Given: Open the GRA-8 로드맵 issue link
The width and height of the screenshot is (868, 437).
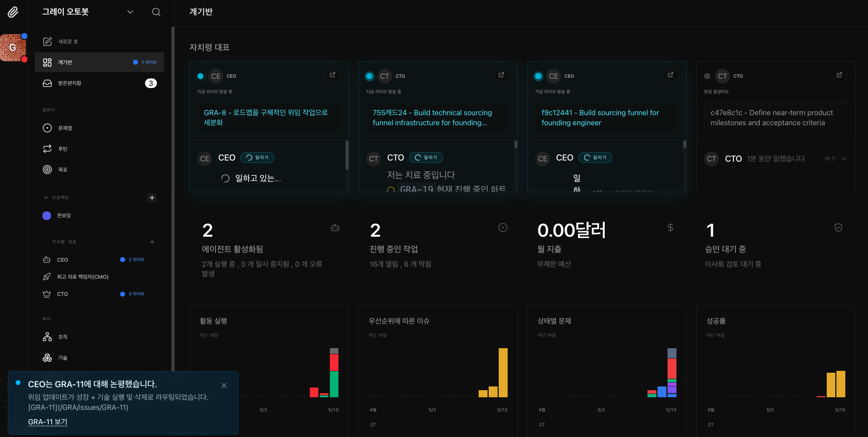Looking at the screenshot, I should [x=269, y=117].
